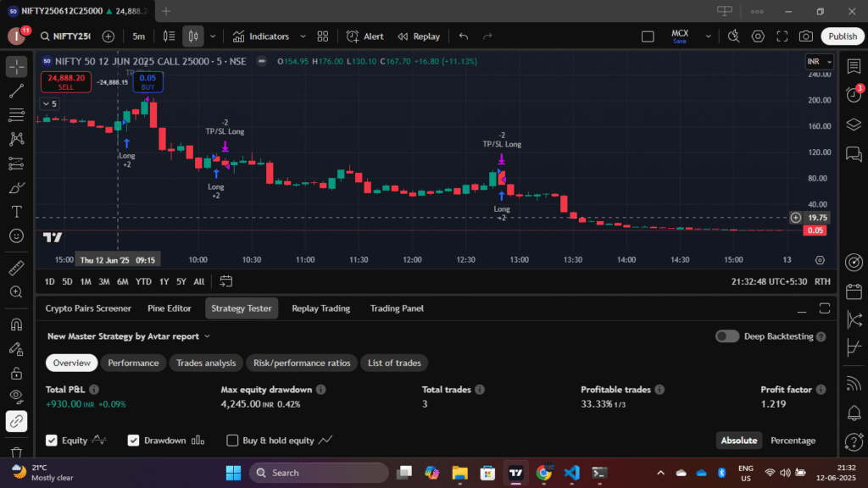
Task: Open alerts clock icon in right sidebar
Action: tap(854, 95)
